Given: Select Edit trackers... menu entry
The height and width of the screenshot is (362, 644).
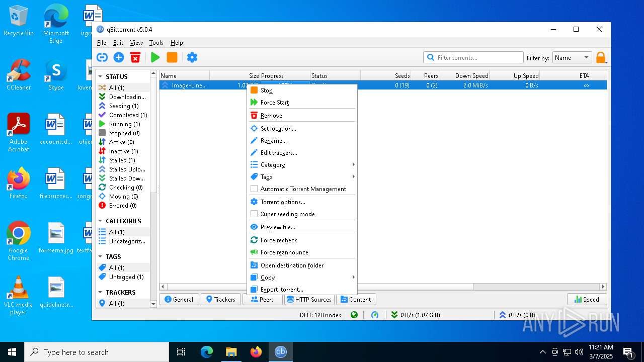Looking at the screenshot, I should pos(302,153).
